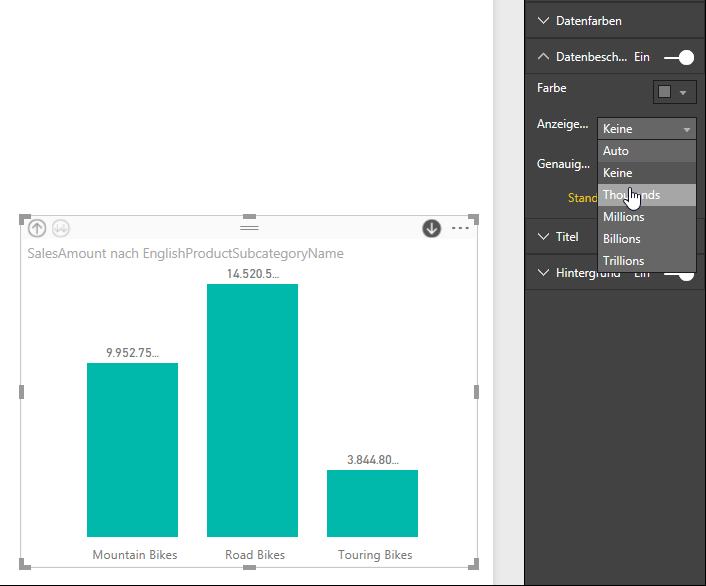
Task: Open the Farbe color picker dropdown
Action: click(x=674, y=92)
